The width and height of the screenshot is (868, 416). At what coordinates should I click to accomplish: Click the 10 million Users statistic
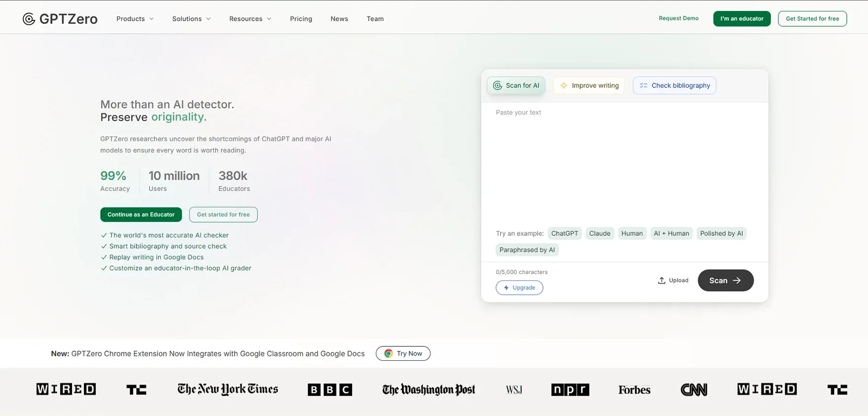coord(174,181)
